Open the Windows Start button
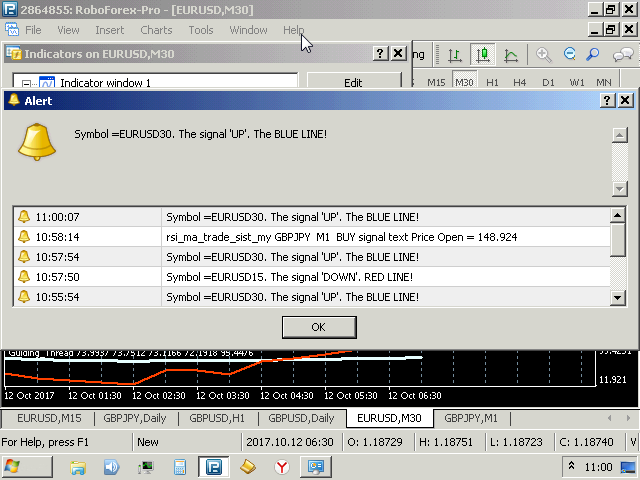 coord(27,467)
